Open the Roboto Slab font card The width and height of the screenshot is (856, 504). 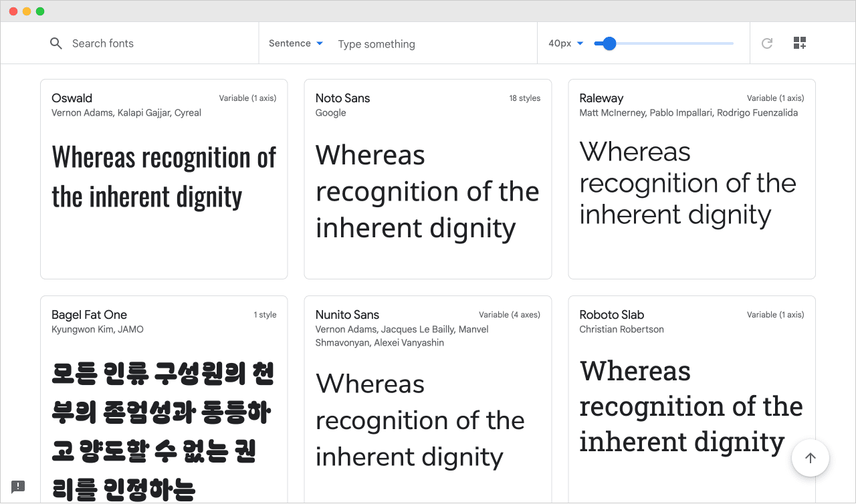[x=692, y=399]
